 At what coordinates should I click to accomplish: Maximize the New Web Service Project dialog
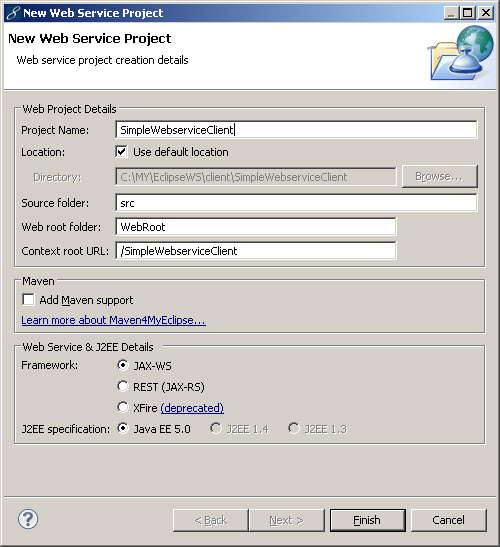coord(468,13)
